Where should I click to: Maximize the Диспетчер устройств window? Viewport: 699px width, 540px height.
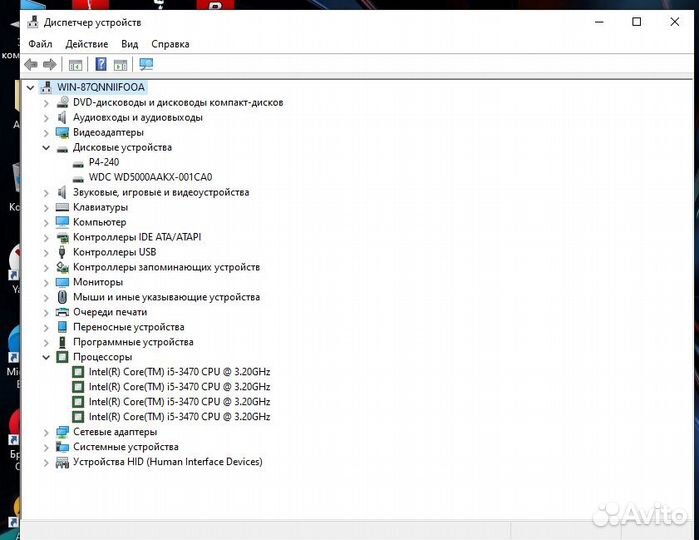[x=637, y=22]
